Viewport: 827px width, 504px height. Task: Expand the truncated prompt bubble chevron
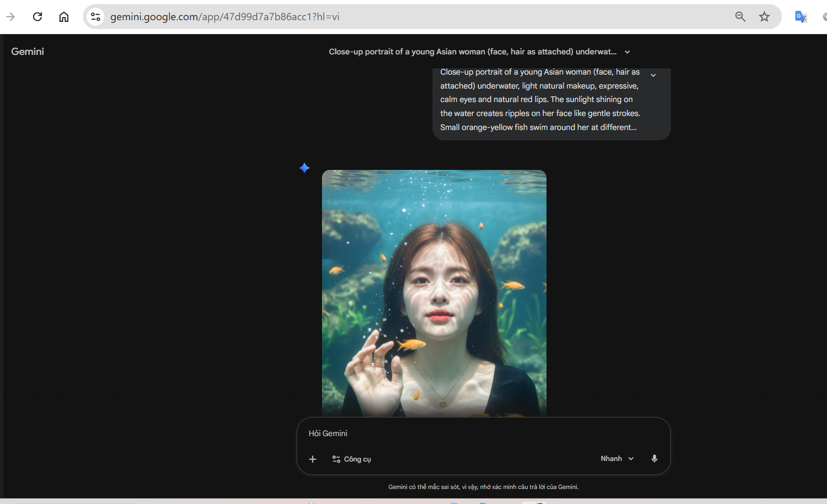[653, 75]
